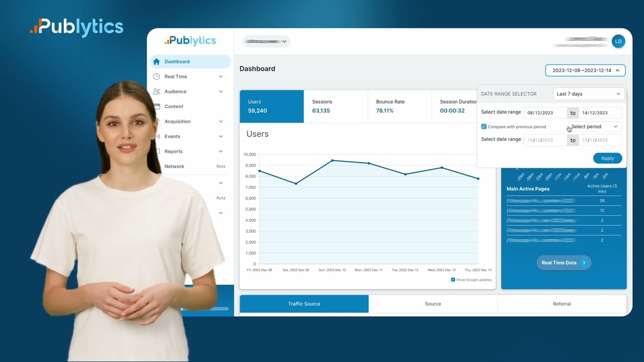This screenshot has height=362, width=644.
Task: Collapse the 2023-12-08→2023-12-14 date range dropdown
Action: [x=585, y=70]
